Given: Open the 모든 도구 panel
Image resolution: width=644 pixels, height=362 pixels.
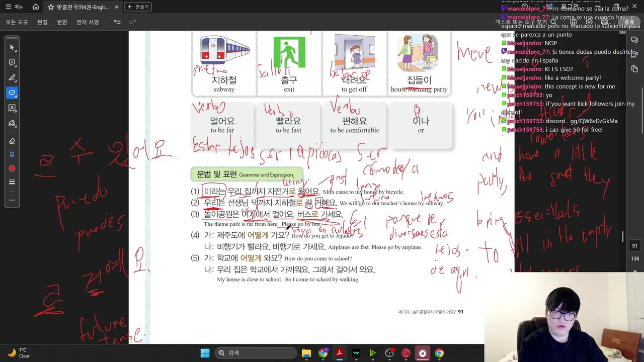Looking at the screenshot, I should pos(17,22).
